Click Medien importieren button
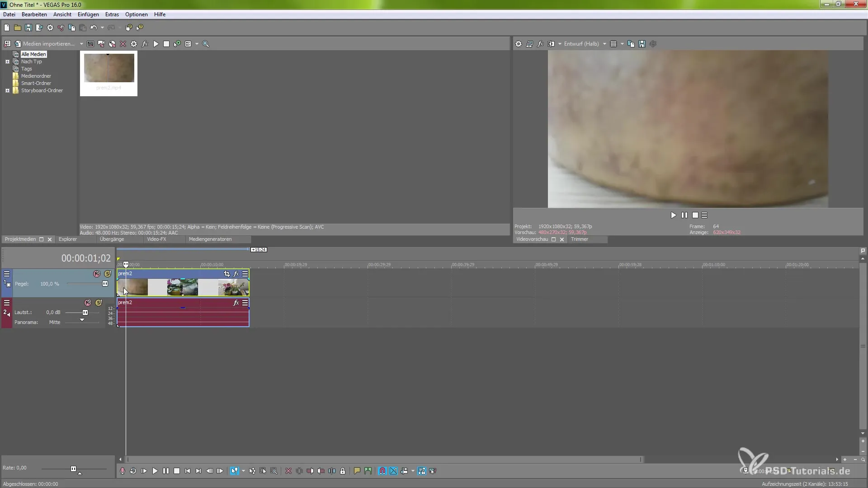The width and height of the screenshot is (868, 488). [44, 44]
